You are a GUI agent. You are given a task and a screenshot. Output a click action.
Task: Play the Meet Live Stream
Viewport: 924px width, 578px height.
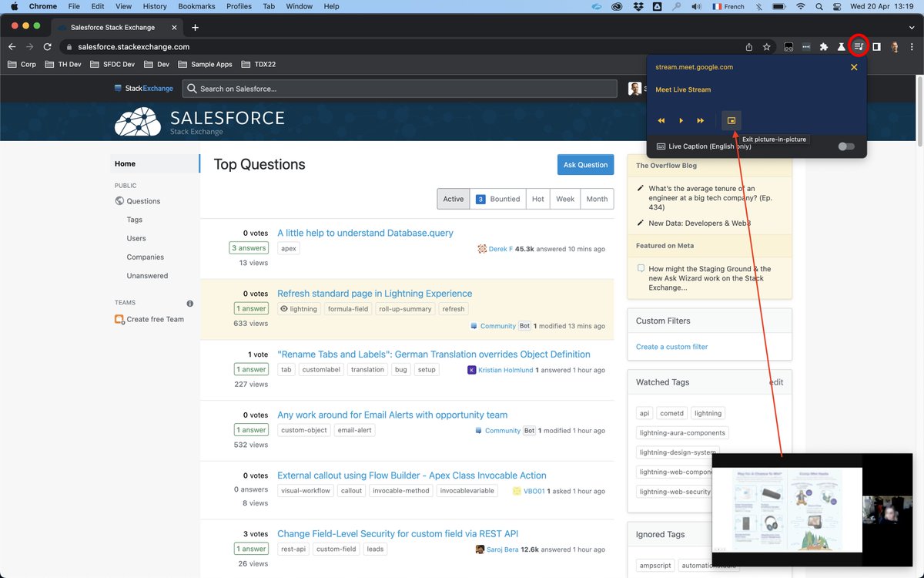click(681, 121)
